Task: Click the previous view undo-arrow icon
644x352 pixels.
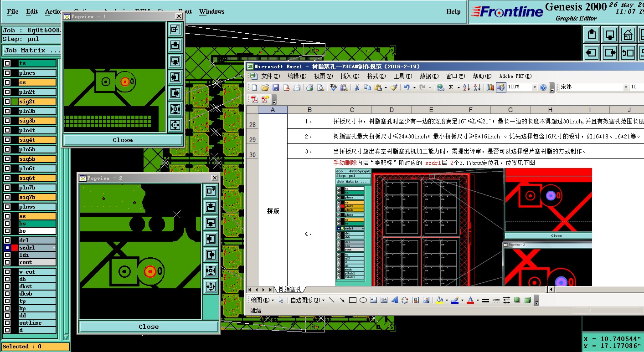Action: click(628, 52)
